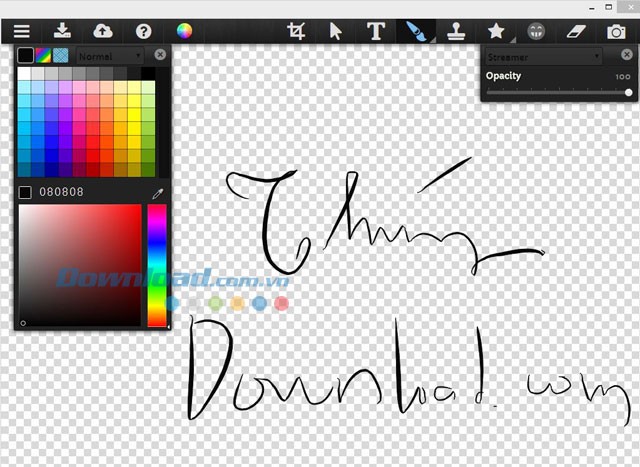Pick the eyedropper color sampler
The image size is (640, 467).
[x=157, y=192]
